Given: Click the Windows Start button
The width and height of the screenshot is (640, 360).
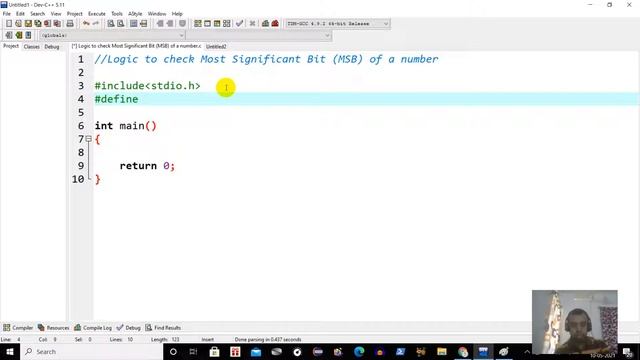Looking at the screenshot, I should click(10, 352).
